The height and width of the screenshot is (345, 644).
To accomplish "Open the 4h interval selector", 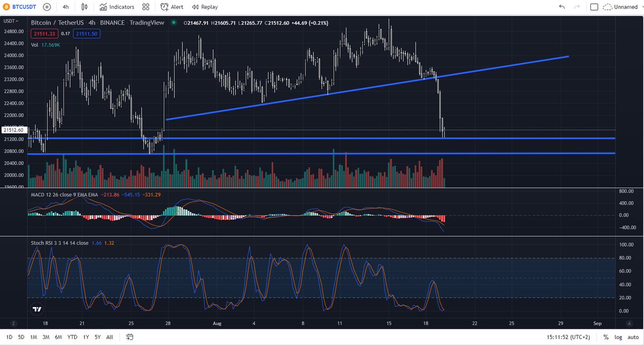I will pyautogui.click(x=65, y=7).
